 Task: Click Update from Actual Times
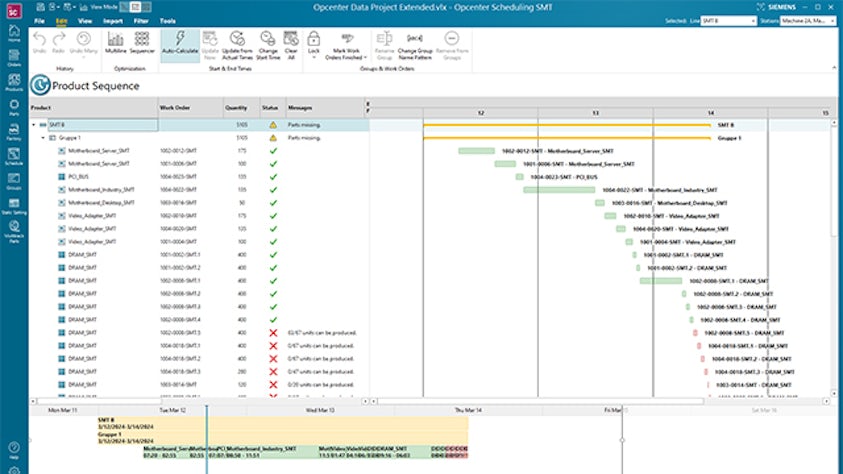237,45
